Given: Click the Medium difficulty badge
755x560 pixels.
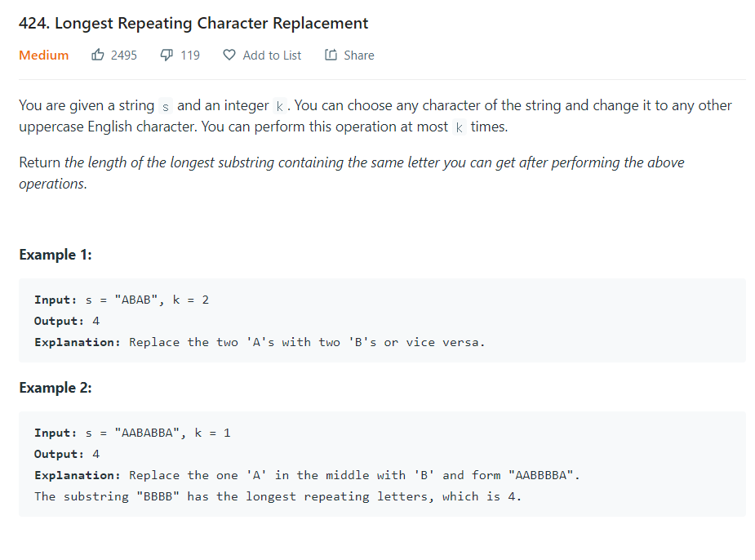Looking at the screenshot, I should pos(42,55).
